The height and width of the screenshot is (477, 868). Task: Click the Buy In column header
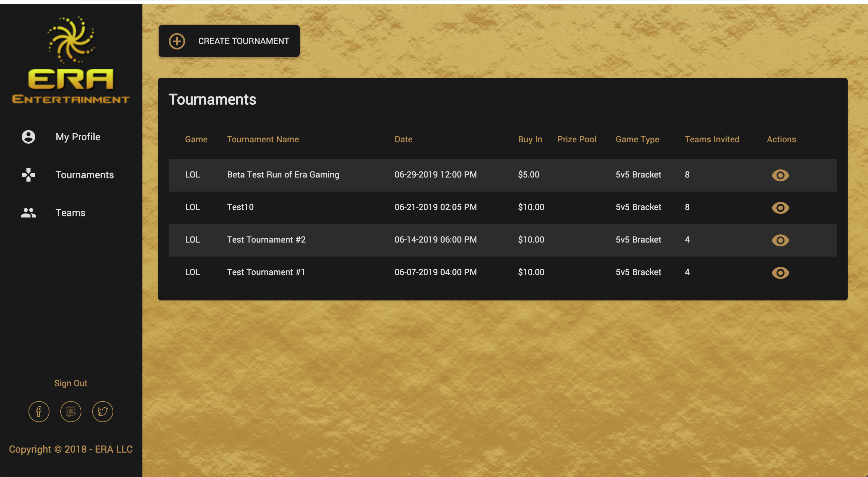click(x=530, y=139)
